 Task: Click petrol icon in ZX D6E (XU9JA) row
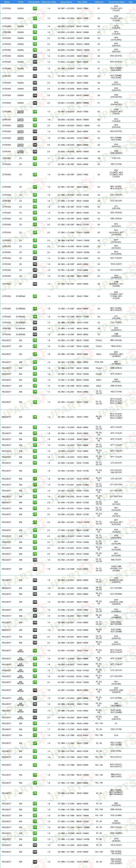[35, 219]
